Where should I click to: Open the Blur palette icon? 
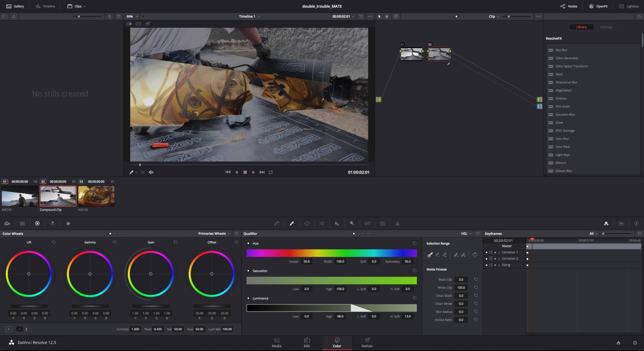337,223
